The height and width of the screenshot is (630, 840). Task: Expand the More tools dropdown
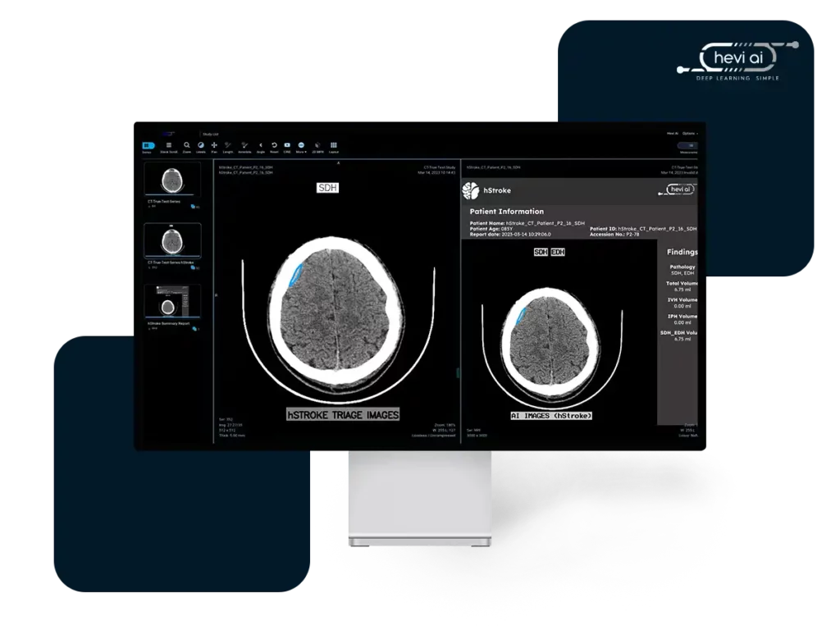(301, 146)
